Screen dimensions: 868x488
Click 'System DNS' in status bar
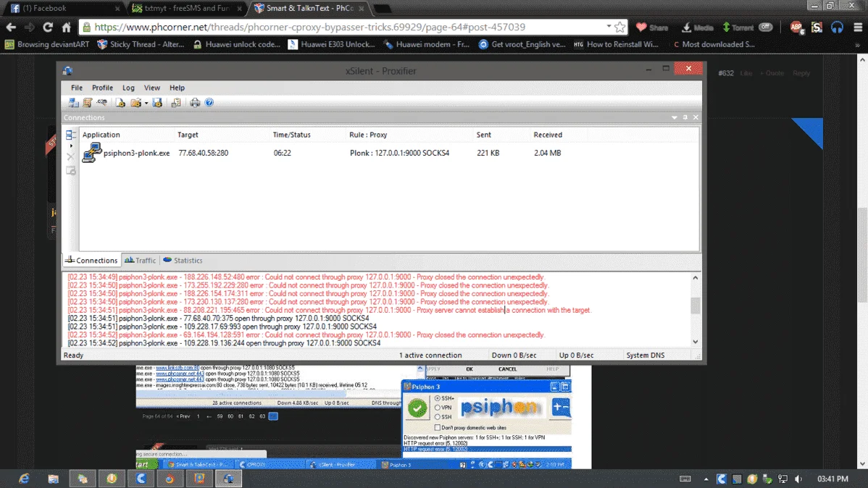pos(645,356)
